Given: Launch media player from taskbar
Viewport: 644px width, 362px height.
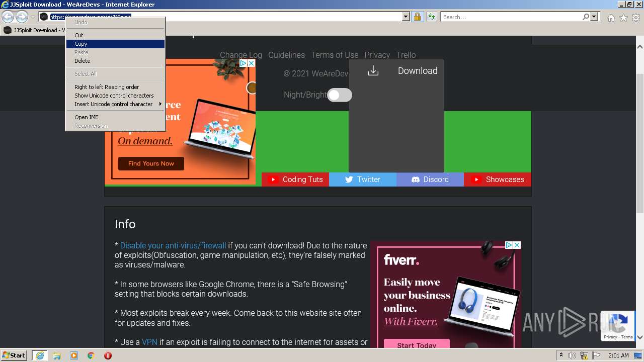Looking at the screenshot, I should pos(74,355).
